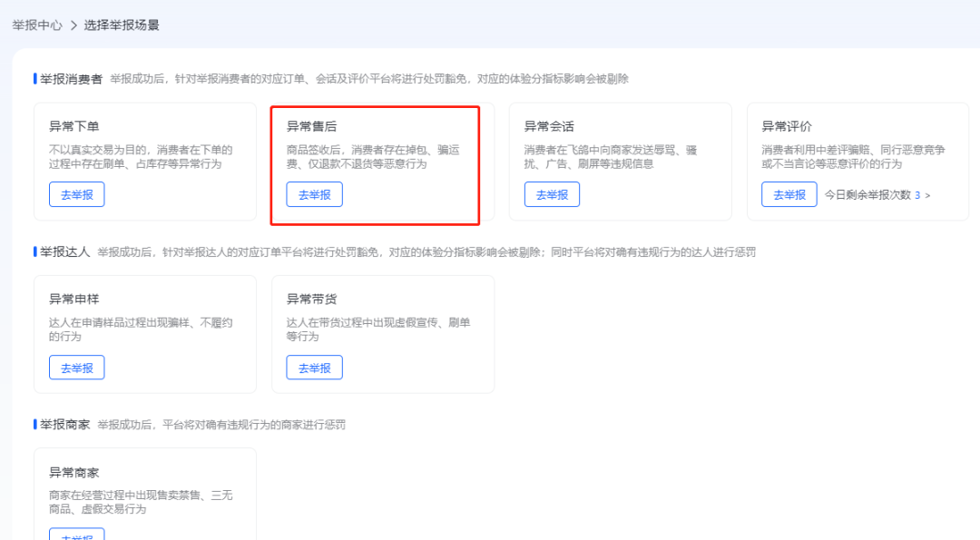Select the 异常下单 card title

pyautogui.click(x=74, y=126)
